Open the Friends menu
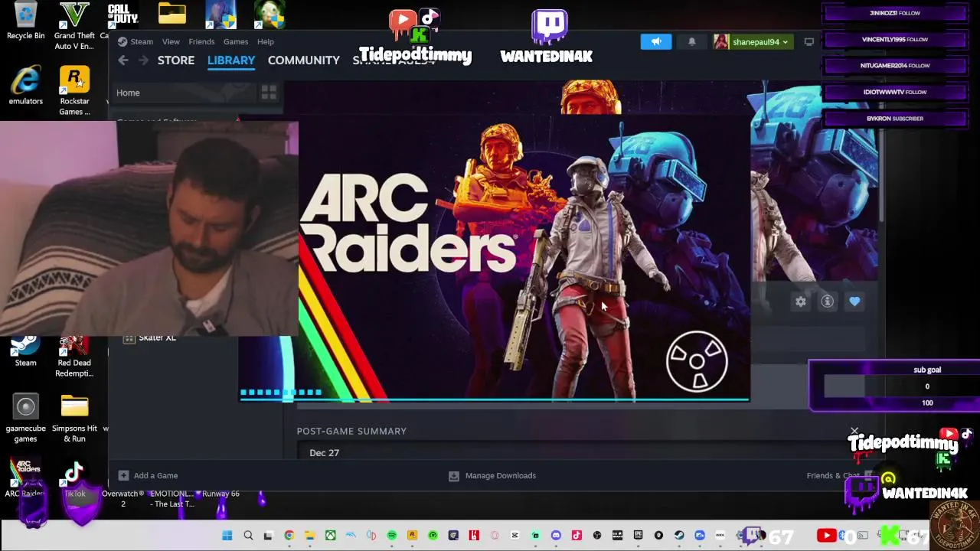The width and height of the screenshot is (980, 551). 201,41
